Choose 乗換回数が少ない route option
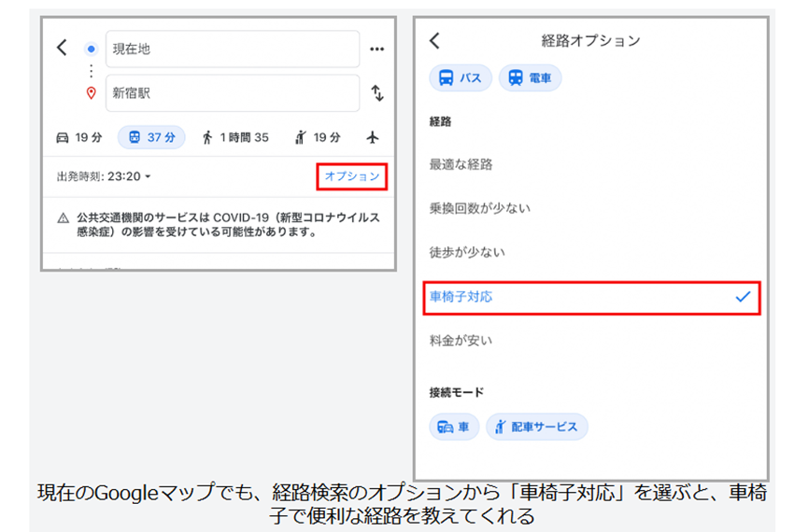 (x=479, y=208)
